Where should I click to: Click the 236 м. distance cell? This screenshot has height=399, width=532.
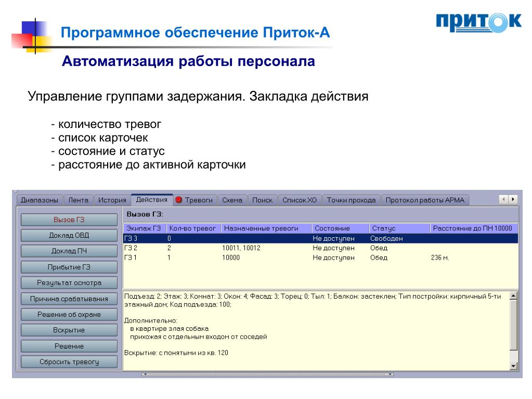[440, 258]
